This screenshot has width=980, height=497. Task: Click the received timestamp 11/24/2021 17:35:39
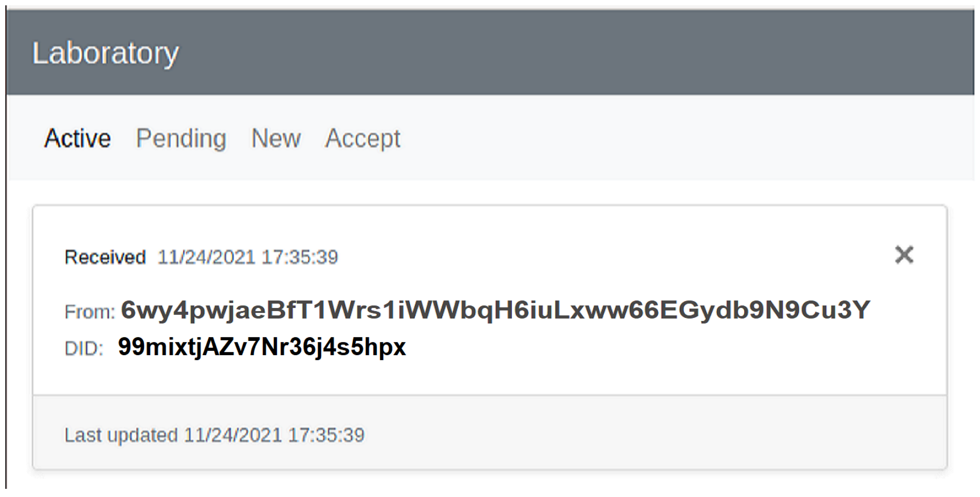248,257
